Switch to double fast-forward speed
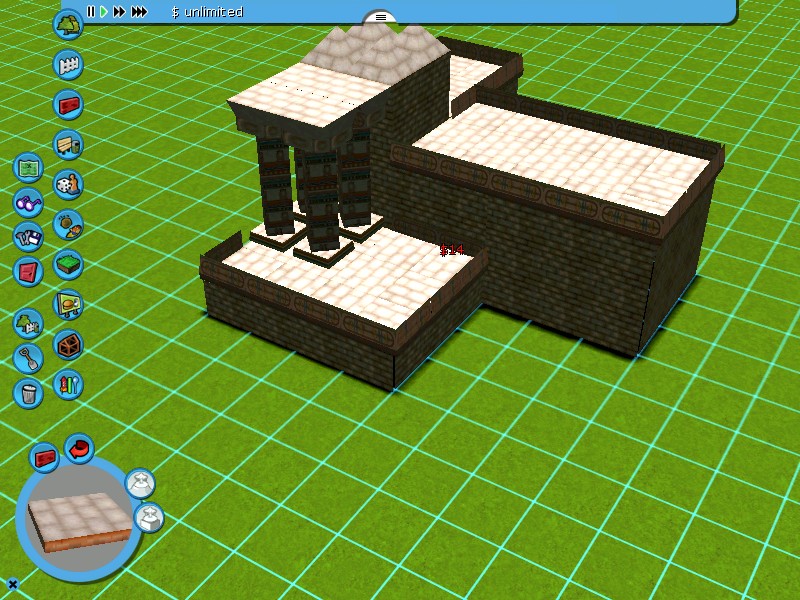Viewport: 800px width, 600px height. click(x=120, y=12)
